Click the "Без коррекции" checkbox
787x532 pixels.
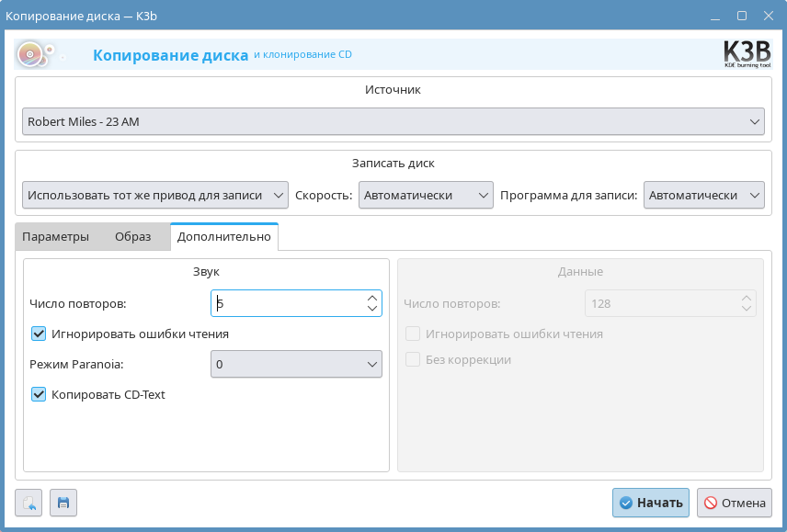414,359
